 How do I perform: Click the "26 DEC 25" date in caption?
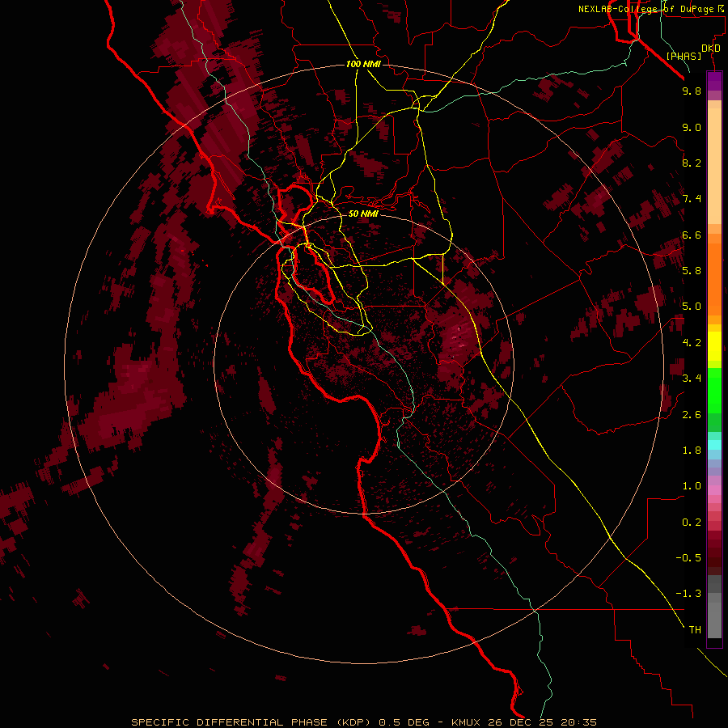pos(520,722)
